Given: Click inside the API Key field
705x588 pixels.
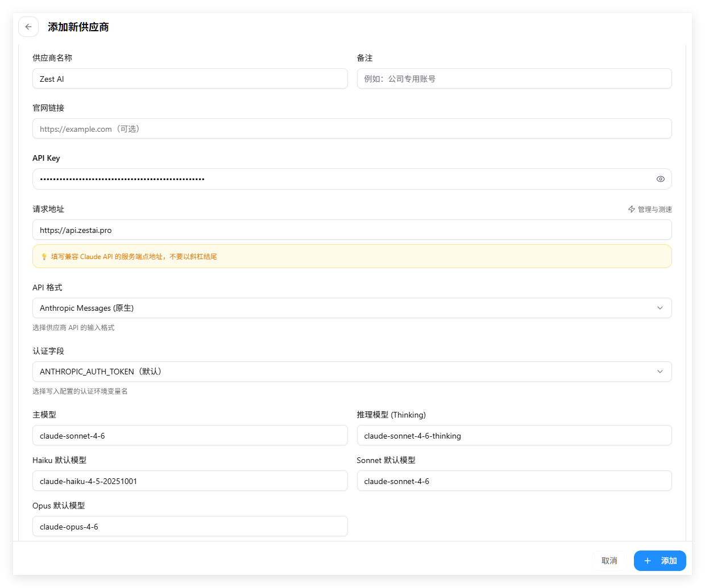Looking at the screenshot, I should [341, 179].
